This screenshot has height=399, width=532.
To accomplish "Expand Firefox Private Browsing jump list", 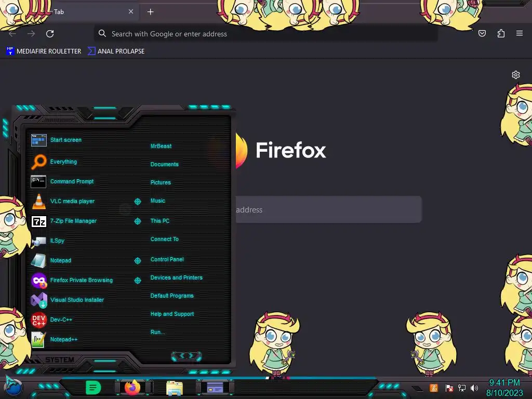I will point(137,280).
